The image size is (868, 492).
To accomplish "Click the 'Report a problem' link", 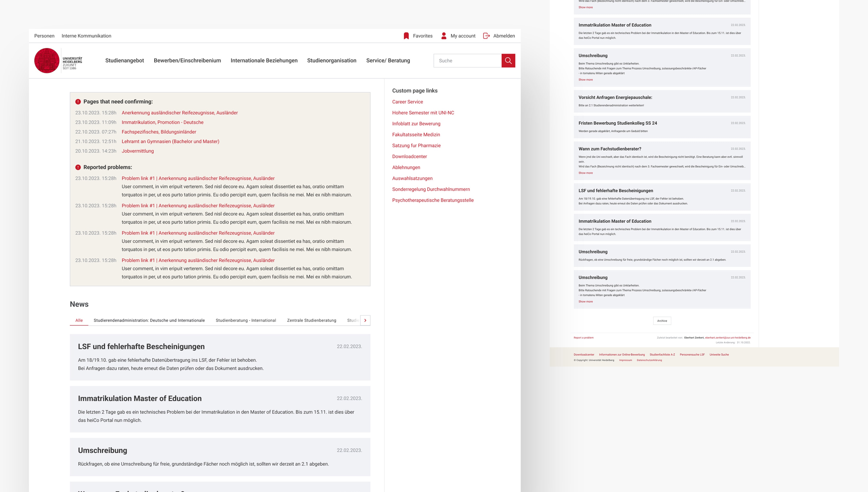I will pyautogui.click(x=583, y=338).
